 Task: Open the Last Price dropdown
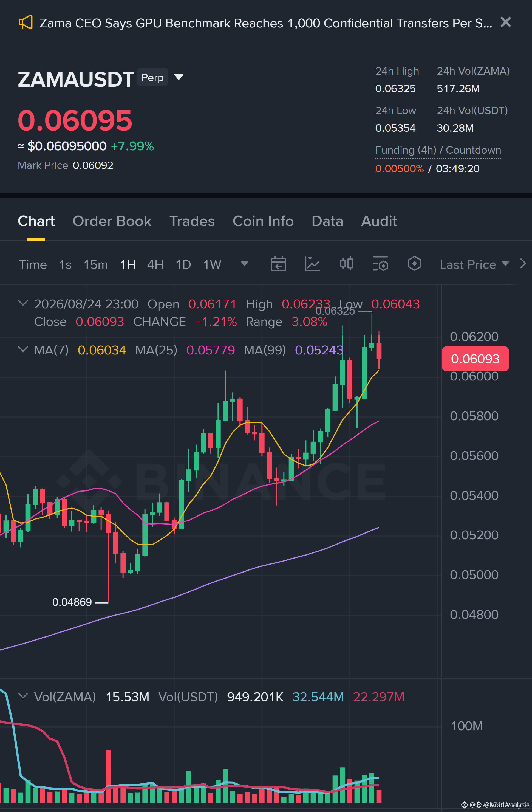474,264
